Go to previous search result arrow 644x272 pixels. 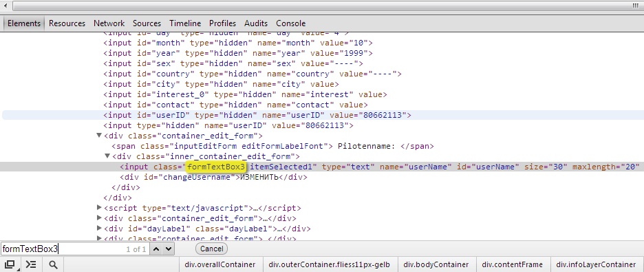pos(156,249)
